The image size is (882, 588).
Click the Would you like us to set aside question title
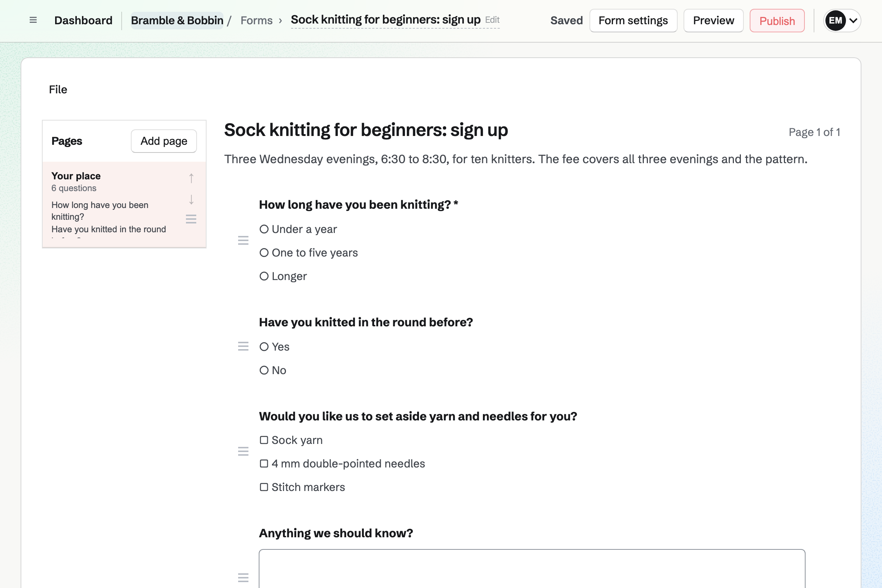tap(418, 416)
